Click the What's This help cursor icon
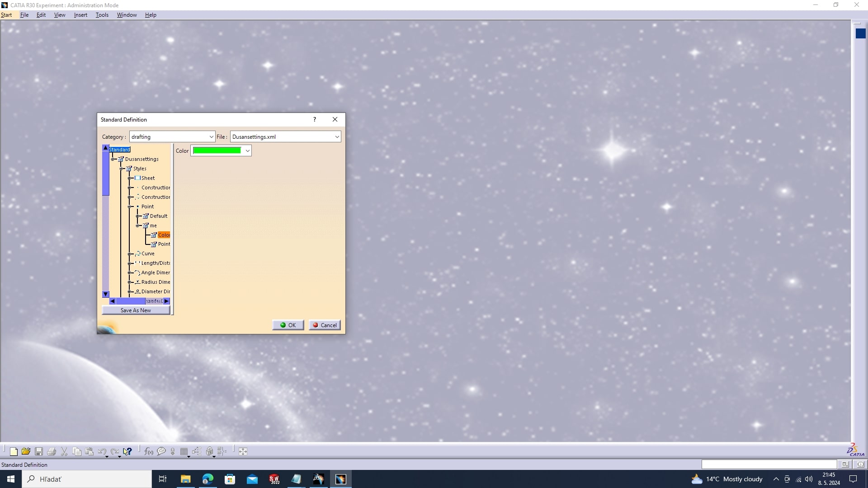Screen dimensions: 868x488 127,451
